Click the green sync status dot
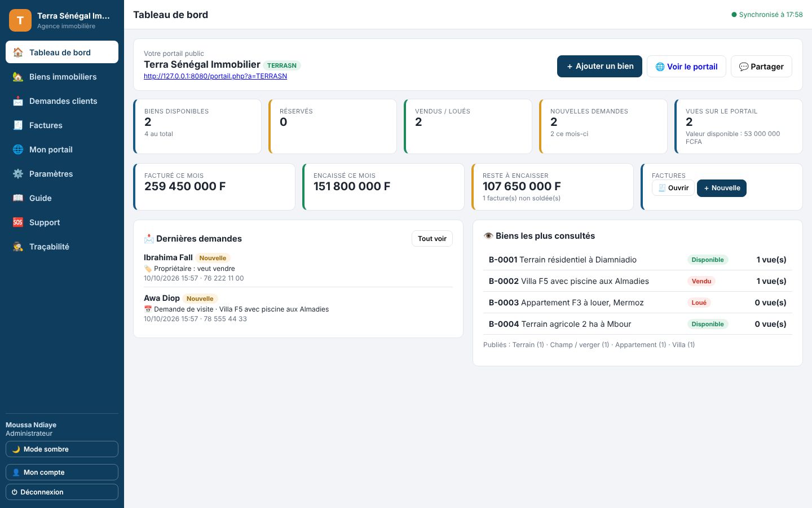Screen dimensions: 812x508 (734, 15)
